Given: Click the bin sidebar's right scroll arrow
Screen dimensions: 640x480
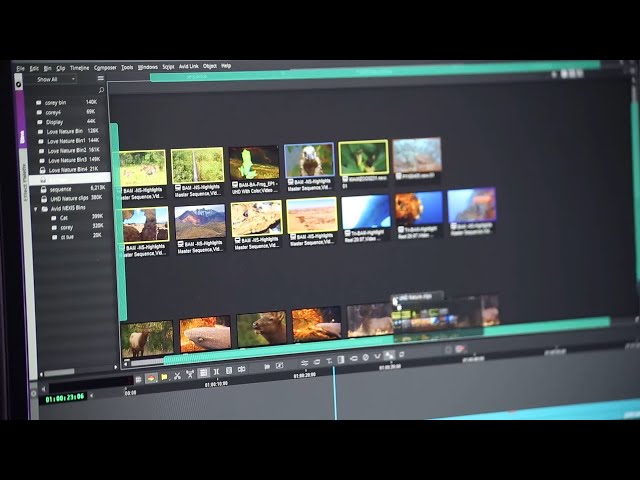Looking at the screenshot, I should pos(116,367).
